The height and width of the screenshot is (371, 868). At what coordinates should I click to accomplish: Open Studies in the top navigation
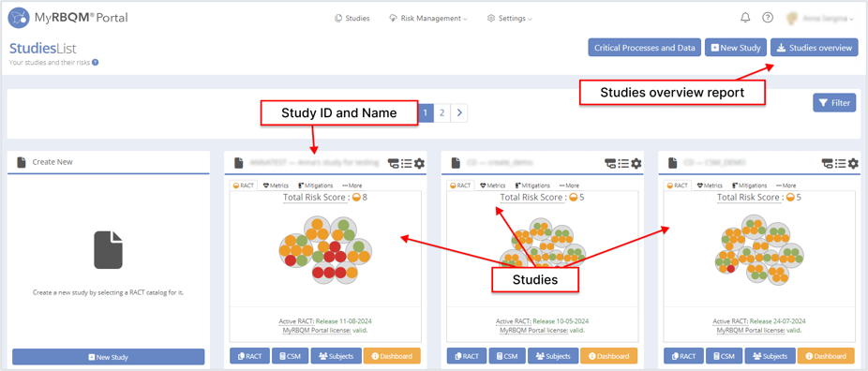pyautogui.click(x=352, y=18)
